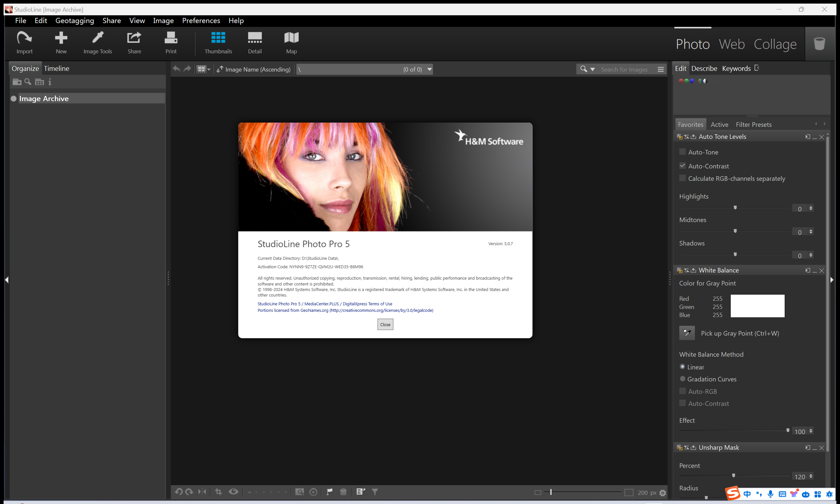840x504 pixels.
Task: Enable the Auto-Tone checkbox
Action: [x=682, y=152]
